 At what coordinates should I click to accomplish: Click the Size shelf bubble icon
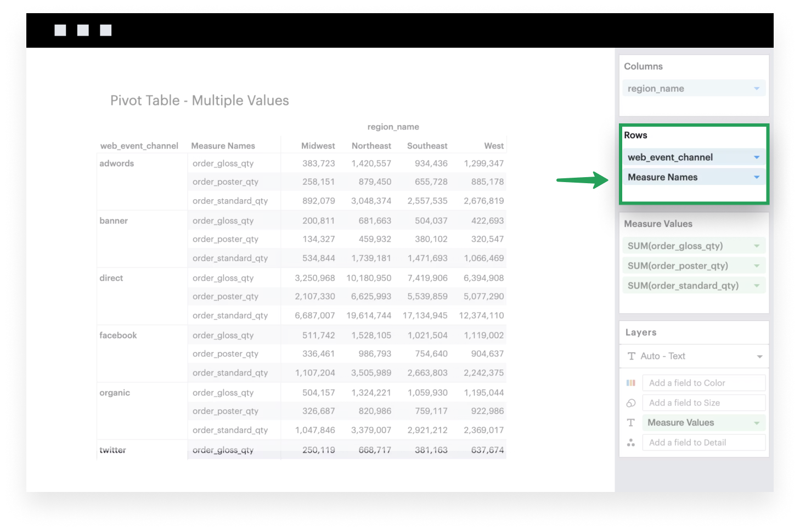click(631, 403)
